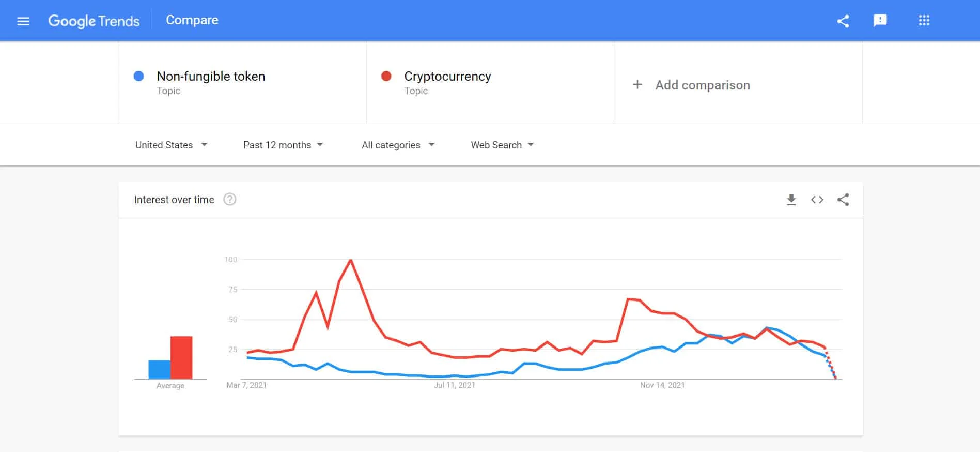Click the embed code icon
The image size is (980, 452).
817,200
